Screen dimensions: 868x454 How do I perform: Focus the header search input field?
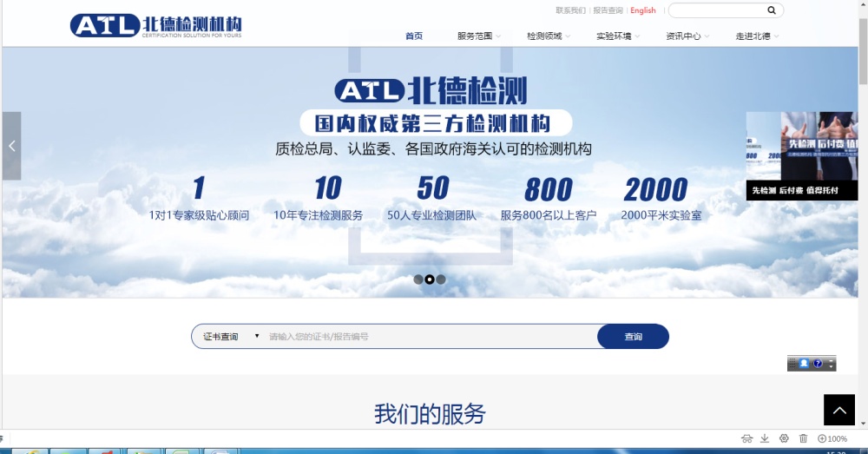pos(718,10)
